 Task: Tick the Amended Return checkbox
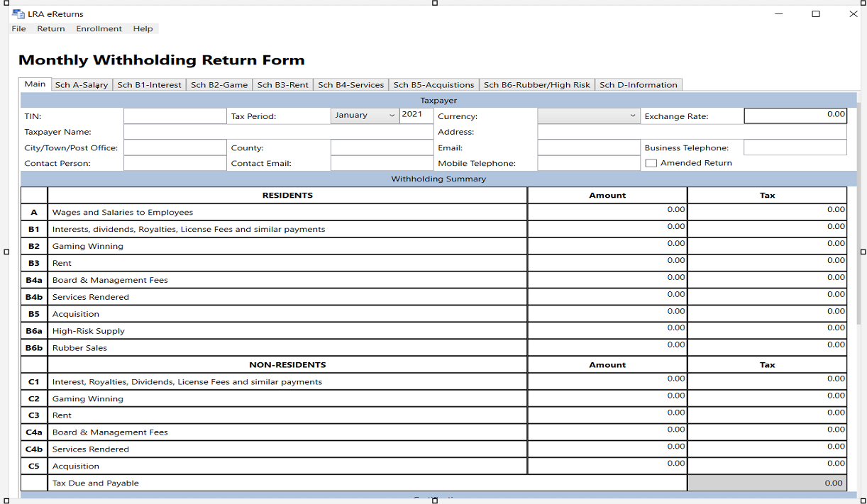(x=651, y=163)
